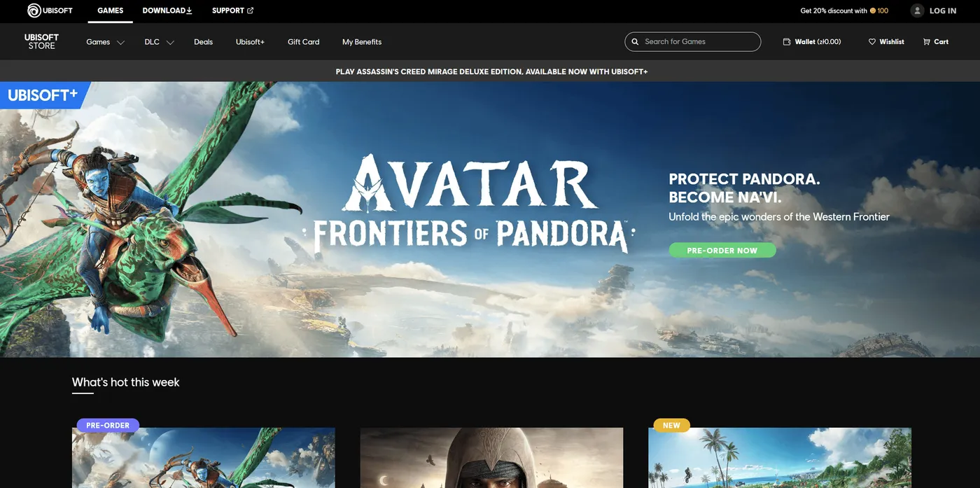Expand the DLC dropdown chevron
This screenshot has width=980, height=488.
point(170,42)
